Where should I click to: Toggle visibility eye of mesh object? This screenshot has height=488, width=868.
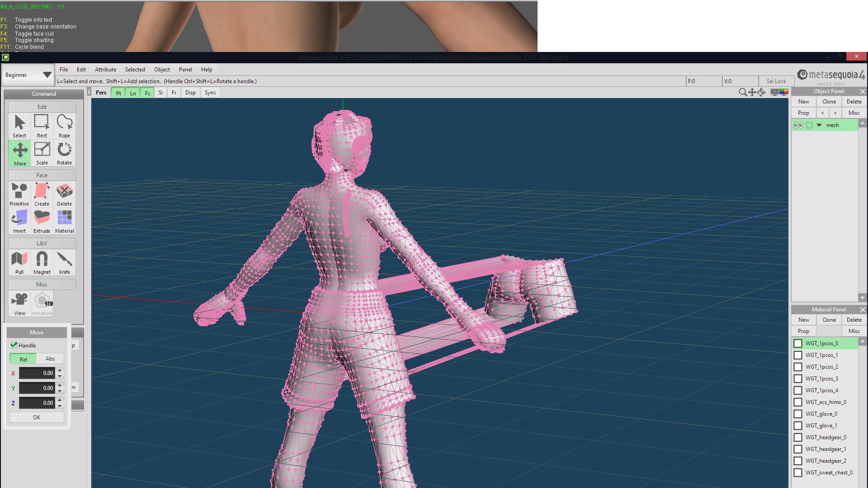pos(798,125)
